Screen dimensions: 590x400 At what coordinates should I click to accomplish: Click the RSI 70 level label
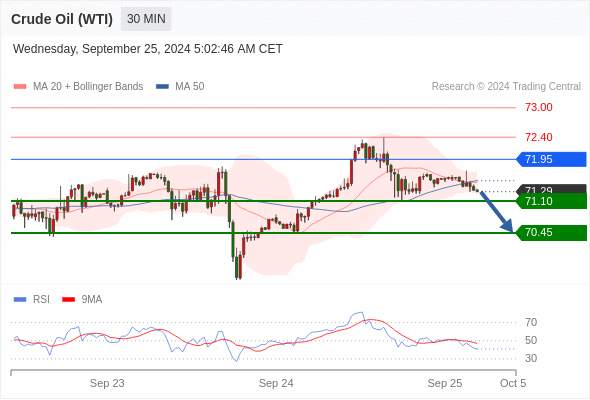point(531,322)
